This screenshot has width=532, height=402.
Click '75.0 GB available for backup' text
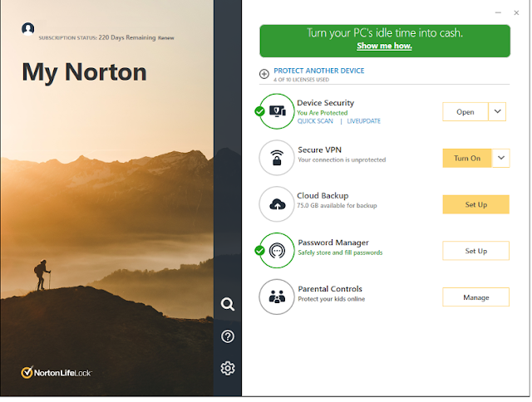pyautogui.click(x=337, y=205)
